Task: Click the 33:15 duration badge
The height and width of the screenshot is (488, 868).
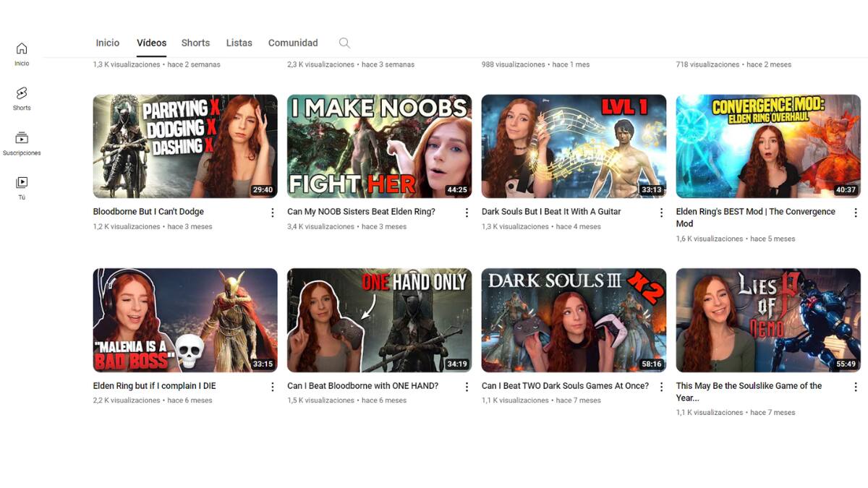Action: (262, 364)
